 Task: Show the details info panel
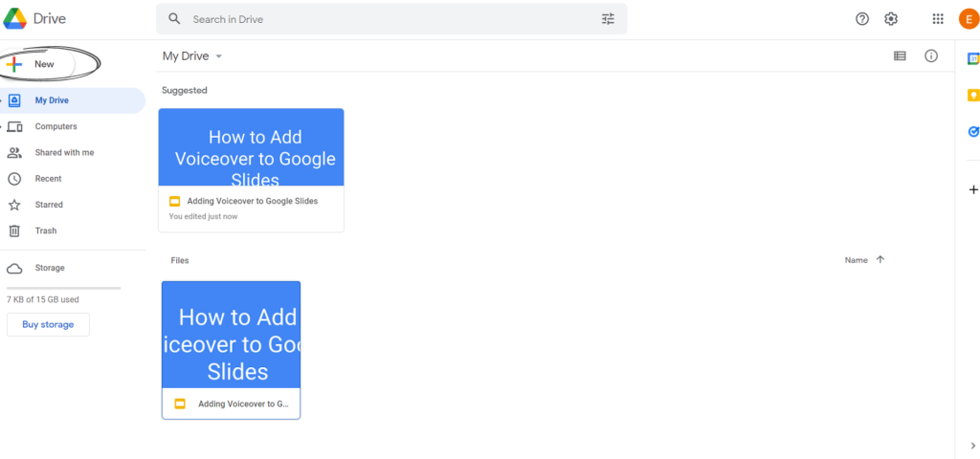pos(931,56)
